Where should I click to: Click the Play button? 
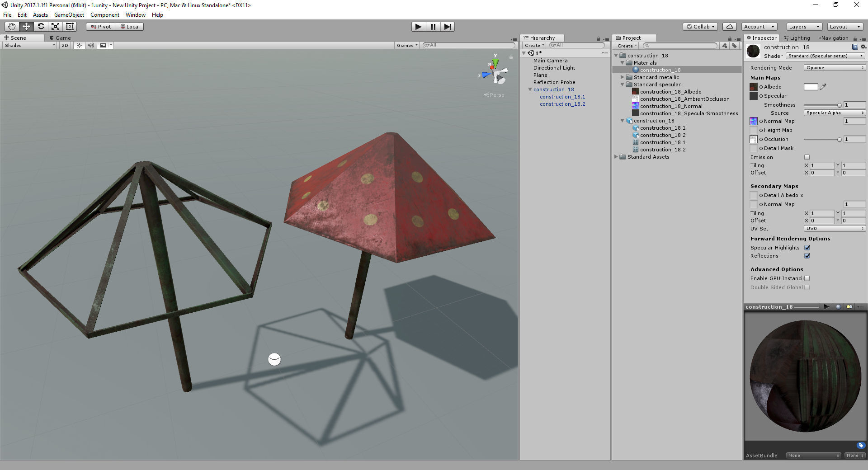419,27
